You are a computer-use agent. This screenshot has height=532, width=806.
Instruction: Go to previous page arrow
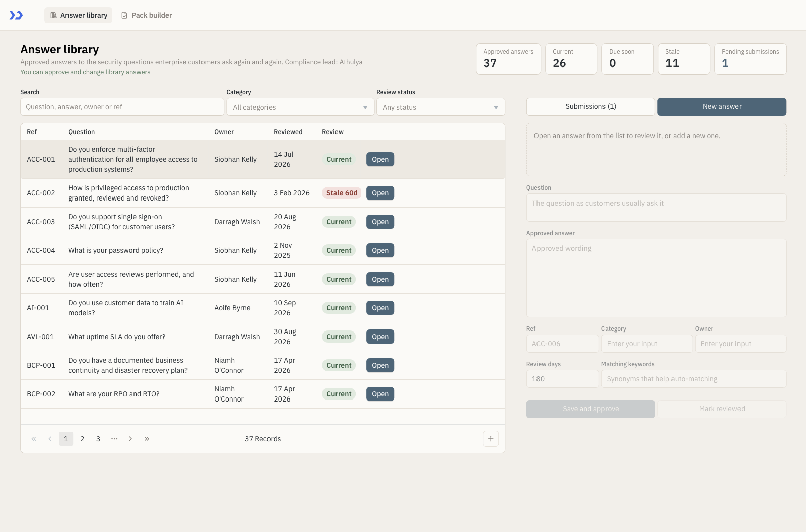pyautogui.click(x=50, y=439)
